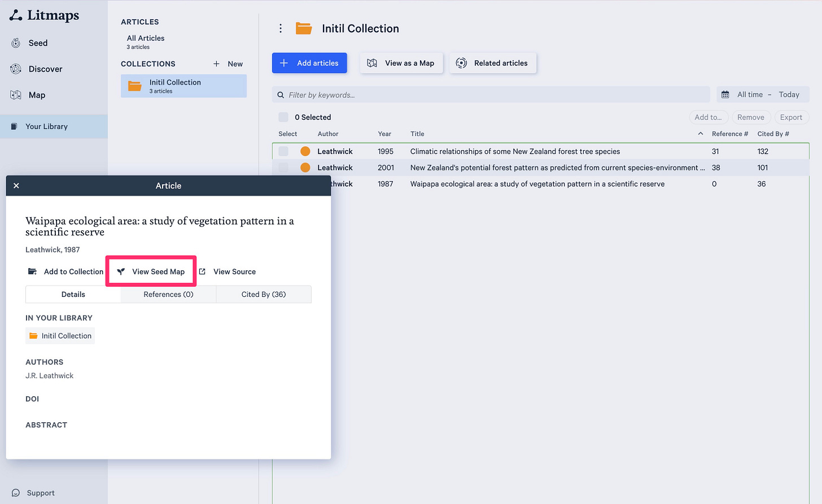Open the three-dot collection options menu
This screenshot has height=504, width=822.
point(281,28)
